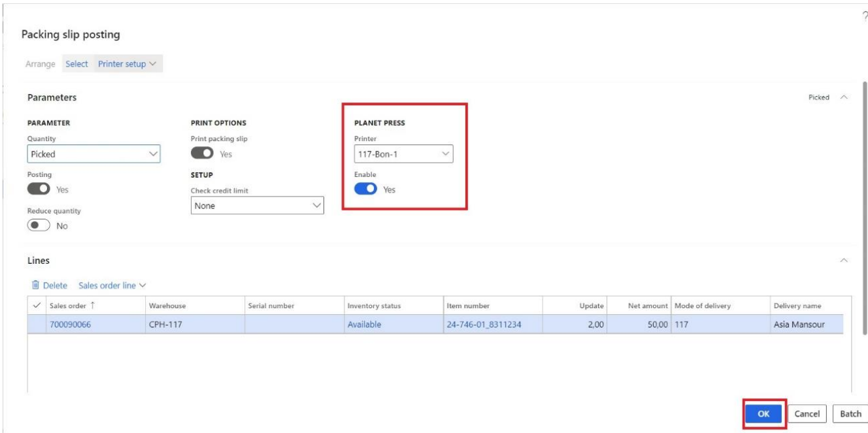This screenshot has height=433, width=868.
Task: Collapse the Lines section chevron
Action: (x=844, y=261)
